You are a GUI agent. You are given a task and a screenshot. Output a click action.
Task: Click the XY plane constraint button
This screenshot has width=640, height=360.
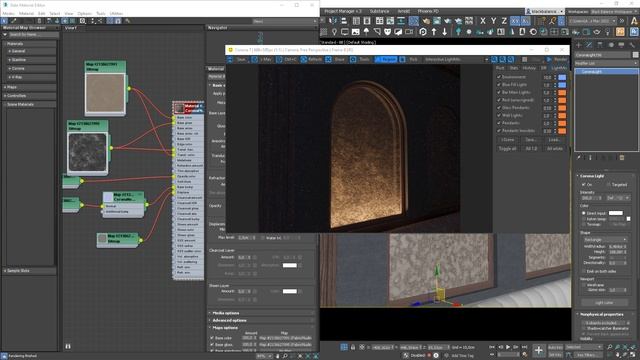(515, 21)
